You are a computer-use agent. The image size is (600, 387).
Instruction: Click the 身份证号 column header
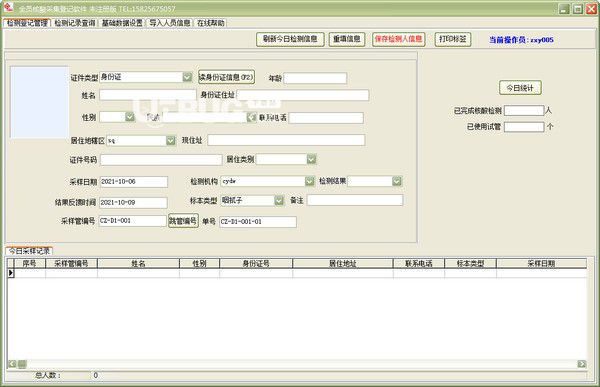[256, 263]
